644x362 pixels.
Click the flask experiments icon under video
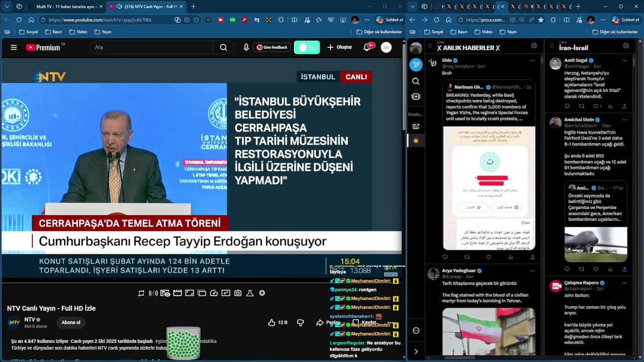click(250, 293)
